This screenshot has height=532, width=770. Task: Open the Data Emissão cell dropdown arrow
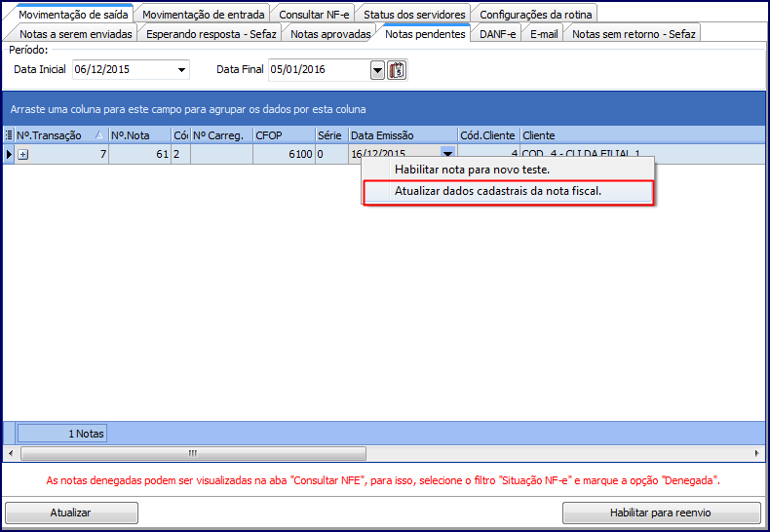click(x=447, y=154)
